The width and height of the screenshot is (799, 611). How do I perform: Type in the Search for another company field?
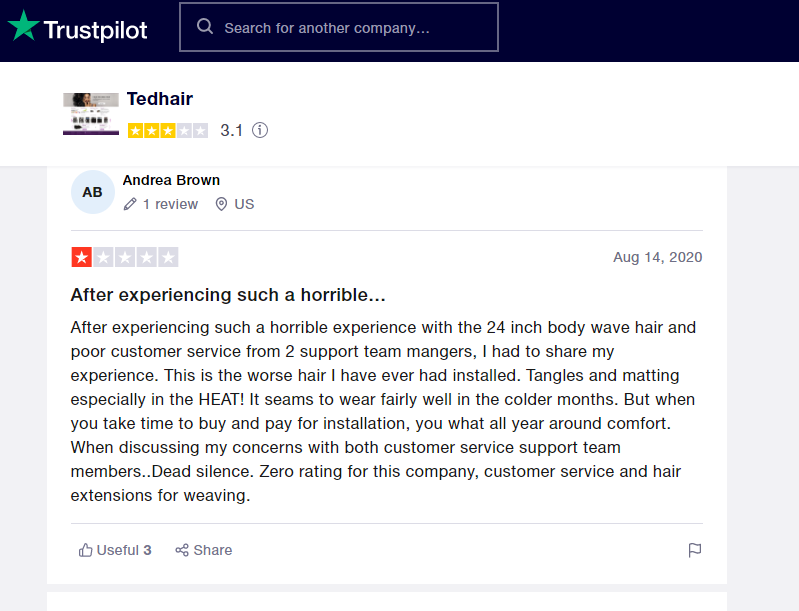point(350,28)
